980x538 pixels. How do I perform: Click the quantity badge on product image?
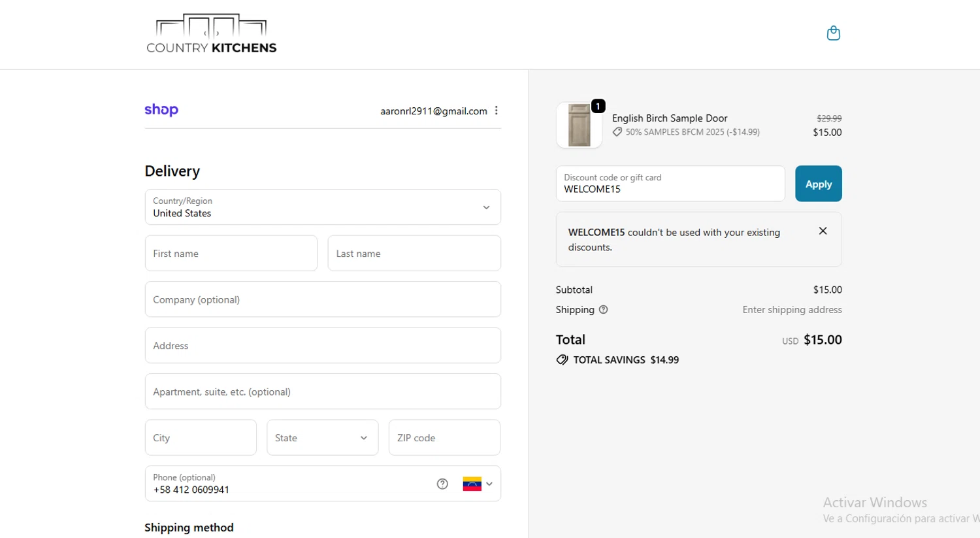coord(598,106)
